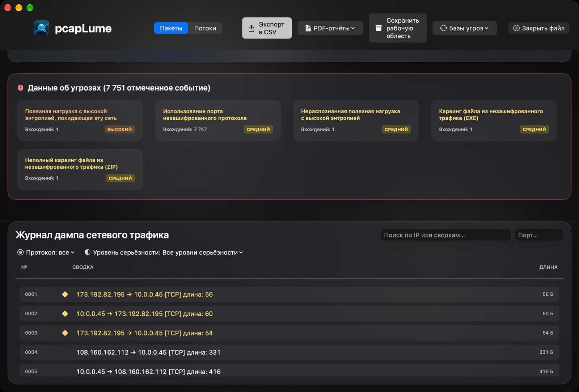
Task: Click the Закрыть файл button
Action: (539, 28)
